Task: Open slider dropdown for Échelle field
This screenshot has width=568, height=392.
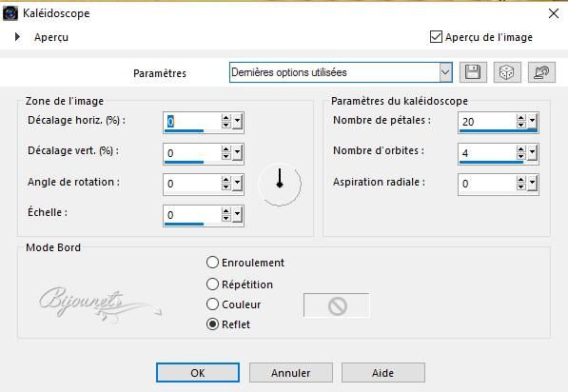Action: point(238,215)
